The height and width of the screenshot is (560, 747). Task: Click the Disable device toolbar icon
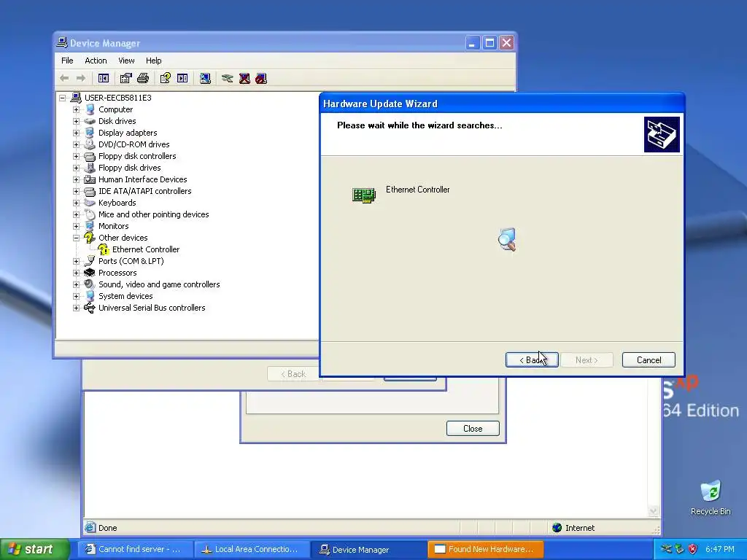tap(261, 78)
